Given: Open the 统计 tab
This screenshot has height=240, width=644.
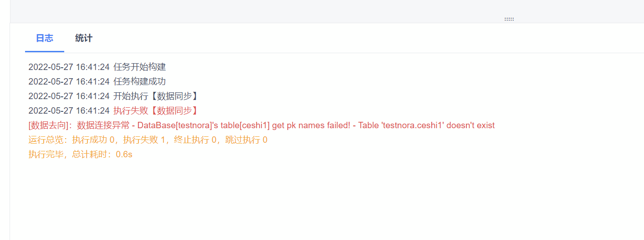Looking at the screenshot, I should [x=84, y=38].
